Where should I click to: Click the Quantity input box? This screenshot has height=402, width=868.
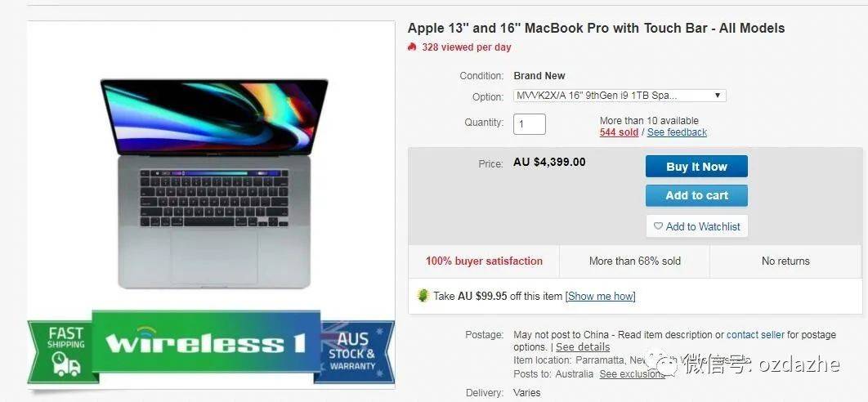pos(529,124)
